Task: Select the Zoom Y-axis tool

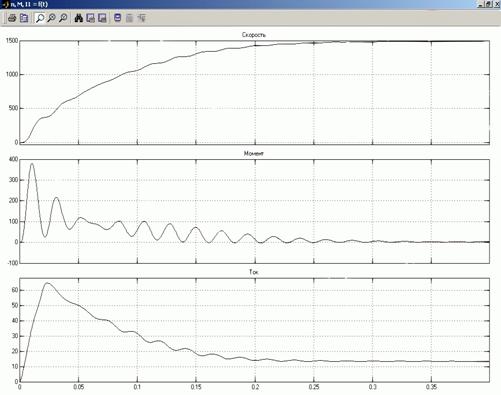Action: 63,18
